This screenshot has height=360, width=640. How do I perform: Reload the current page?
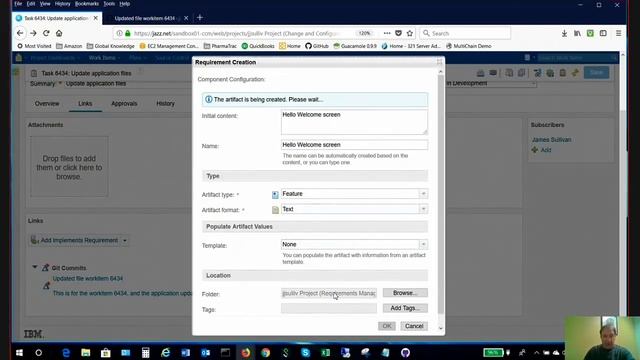pyautogui.click(x=46, y=33)
